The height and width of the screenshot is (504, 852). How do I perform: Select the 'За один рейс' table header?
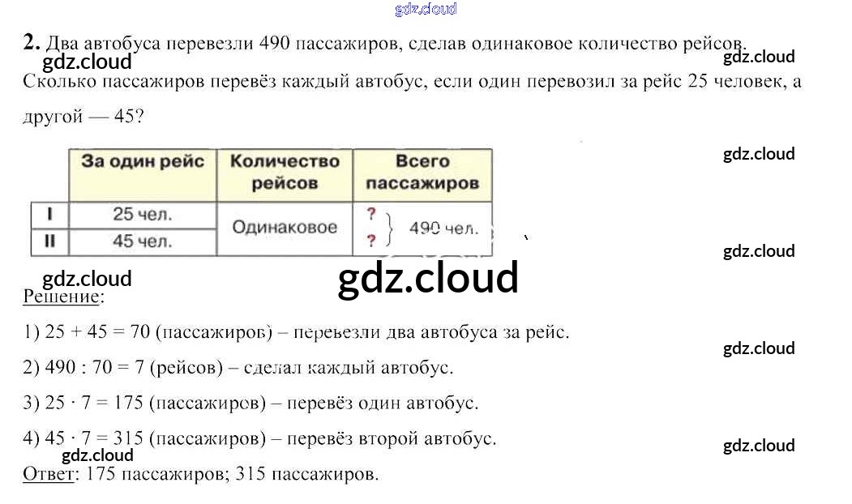point(143,161)
